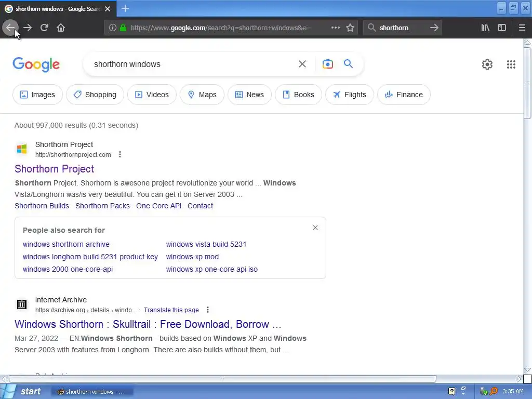Open the Firefox hamburger menu
Image resolution: width=532 pixels, height=399 pixels.
coord(522,28)
